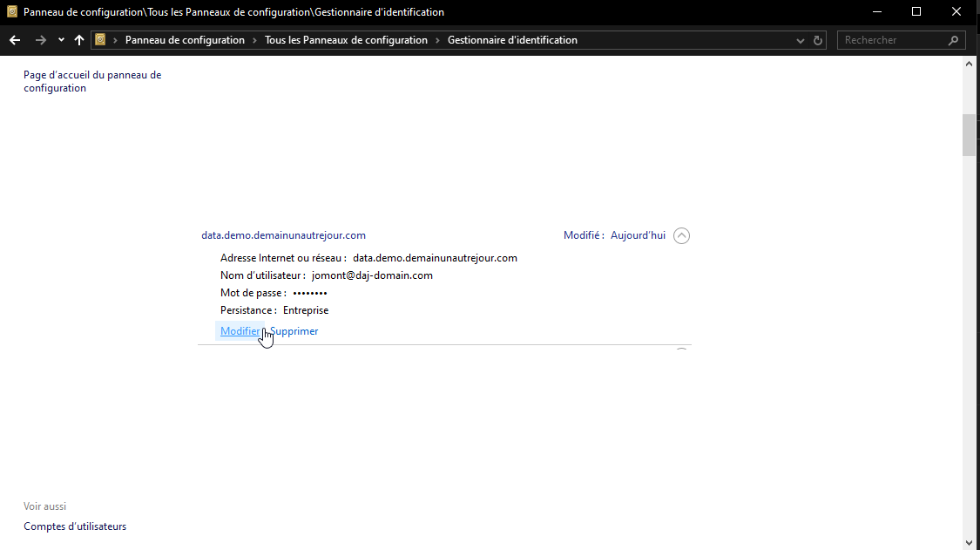
Task: Click the Modifier link
Action: [240, 331]
